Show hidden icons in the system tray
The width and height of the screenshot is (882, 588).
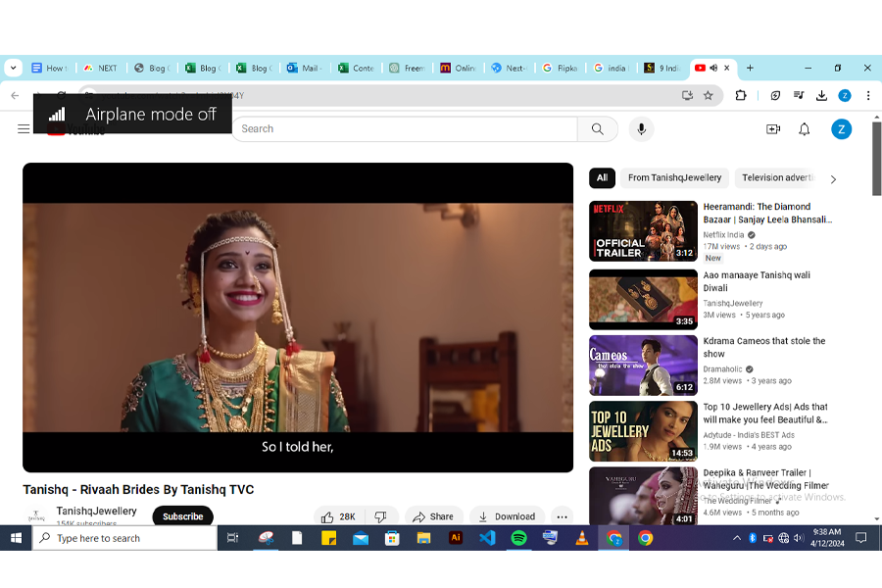pyautogui.click(x=737, y=537)
